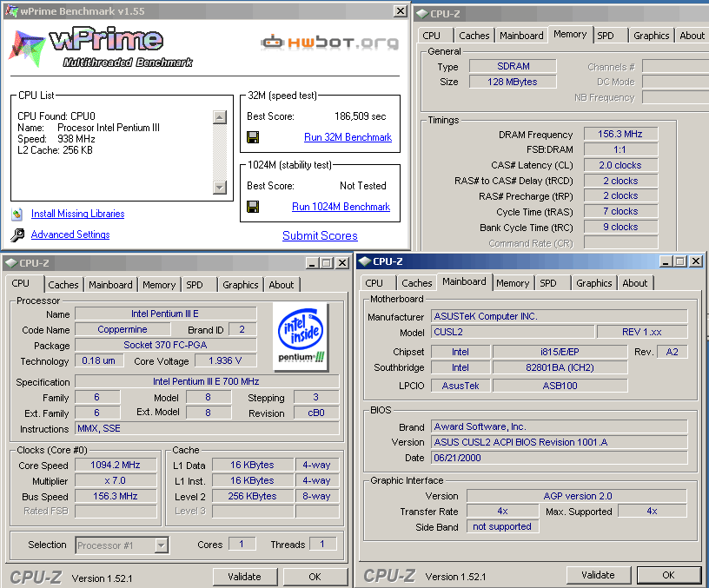Open Caches tab in the Pentium III CPU window
This screenshot has height=588, width=709.
63,285
